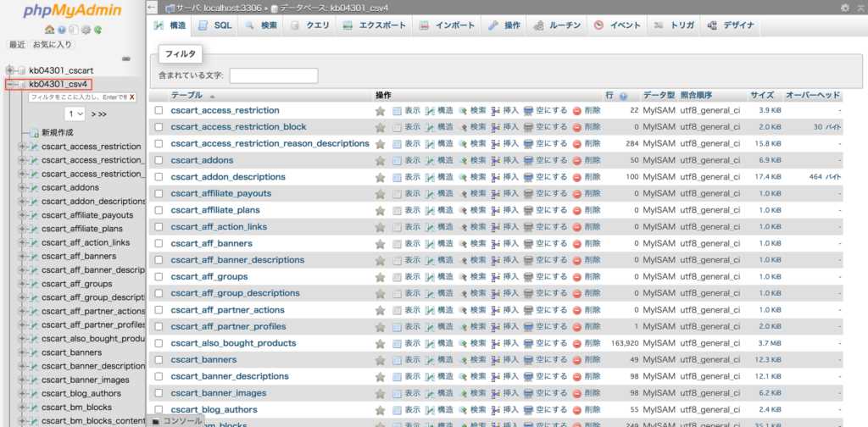Open the page number dropdown in sidebar
This screenshot has width=868, height=427.
(75, 114)
